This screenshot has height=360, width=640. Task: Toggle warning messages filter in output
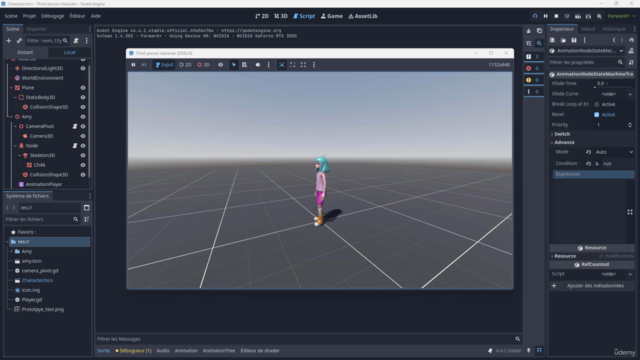pyautogui.click(x=533, y=80)
